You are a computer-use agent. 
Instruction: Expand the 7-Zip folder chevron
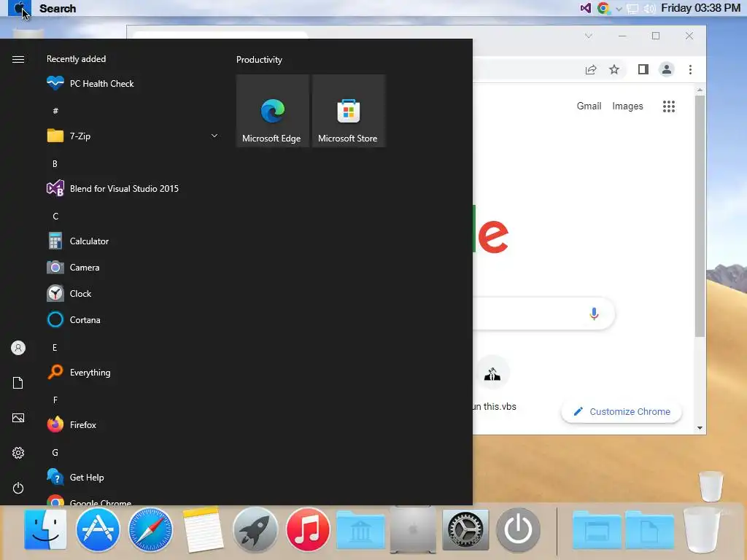coord(214,136)
